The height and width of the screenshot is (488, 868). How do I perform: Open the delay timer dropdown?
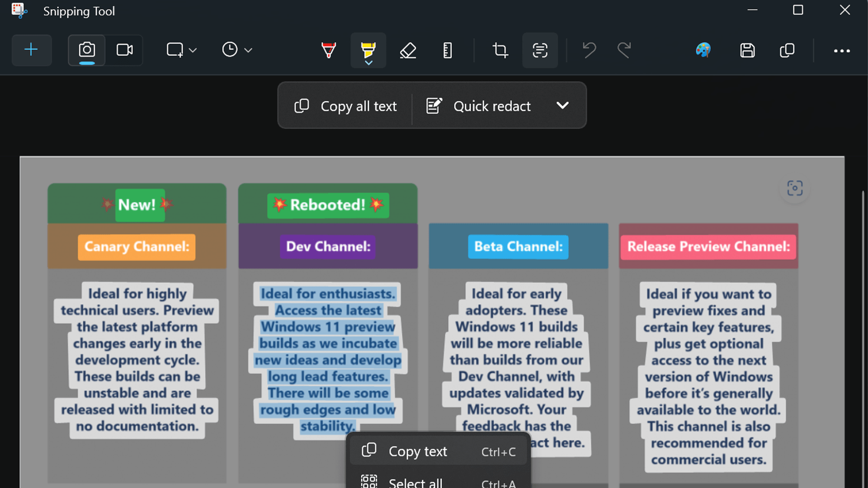click(x=248, y=50)
